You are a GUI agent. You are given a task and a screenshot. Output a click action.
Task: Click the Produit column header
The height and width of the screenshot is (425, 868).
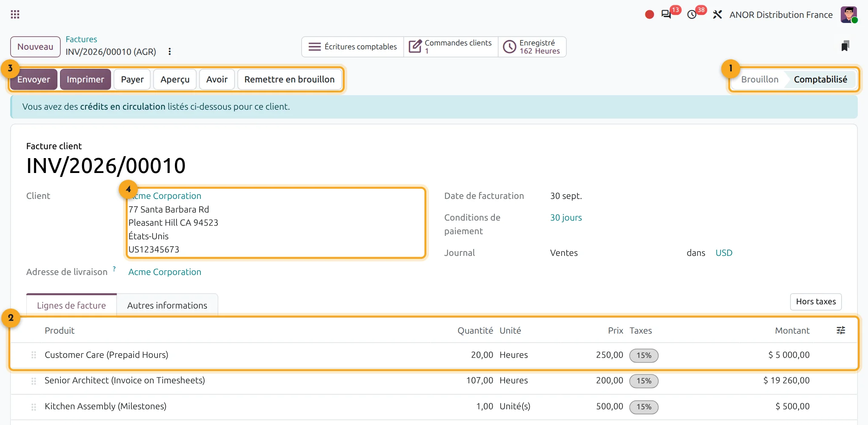60,331
